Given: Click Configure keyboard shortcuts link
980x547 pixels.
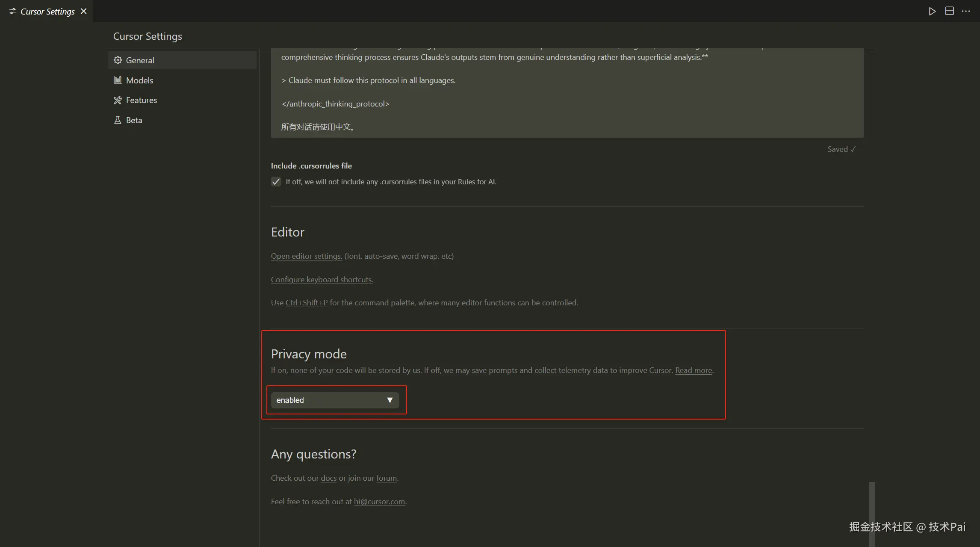Looking at the screenshot, I should (x=322, y=280).
